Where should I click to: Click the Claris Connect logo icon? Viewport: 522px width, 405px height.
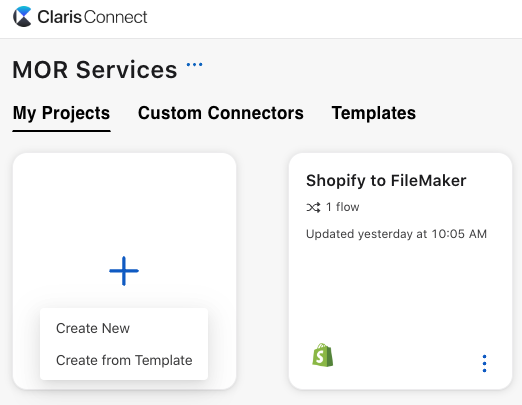pyautogui.click(x=22, y=16)
